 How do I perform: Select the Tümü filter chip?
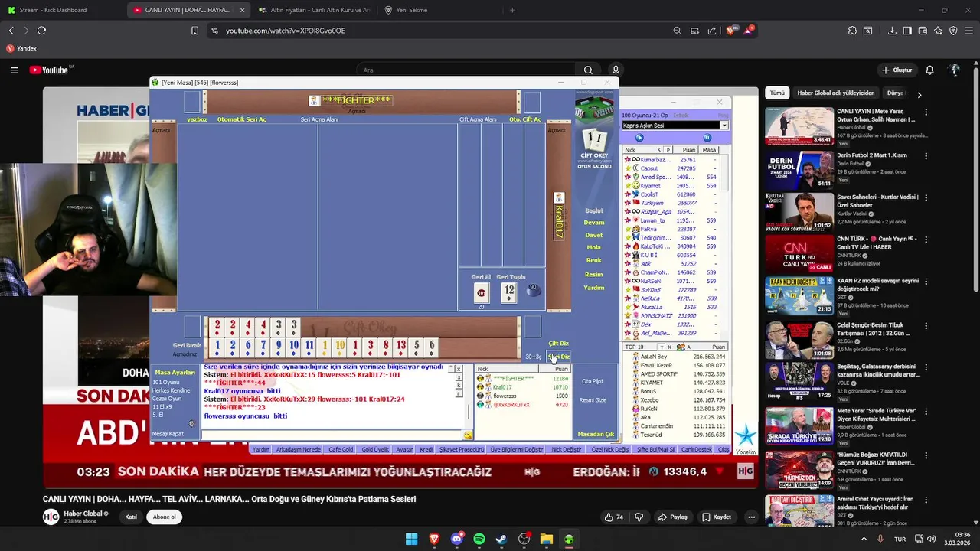[x=777, y=93]
